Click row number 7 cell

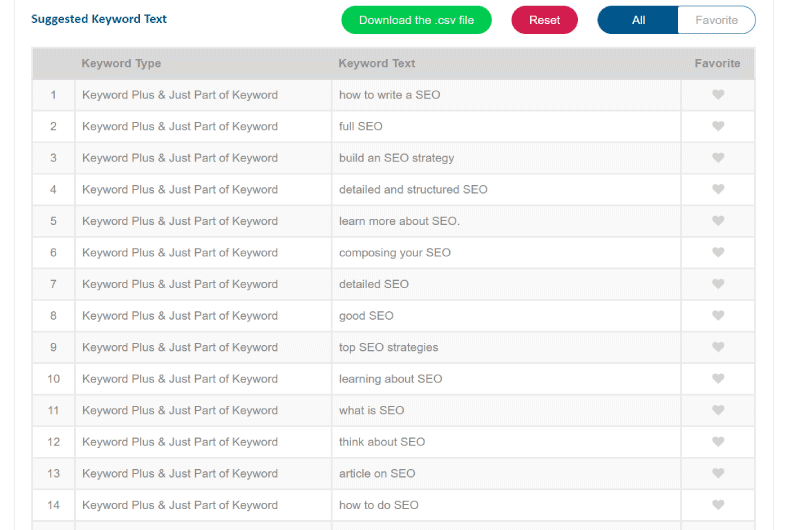(x=54, y=284)
